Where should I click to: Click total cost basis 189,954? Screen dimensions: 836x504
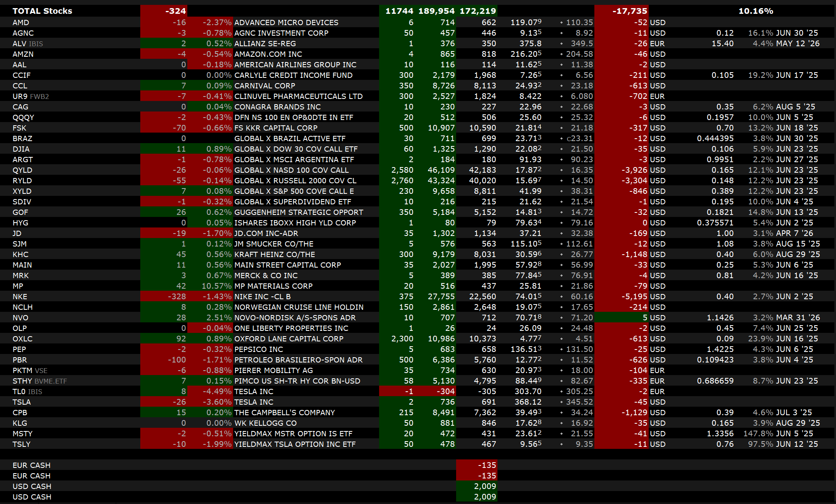437,11
